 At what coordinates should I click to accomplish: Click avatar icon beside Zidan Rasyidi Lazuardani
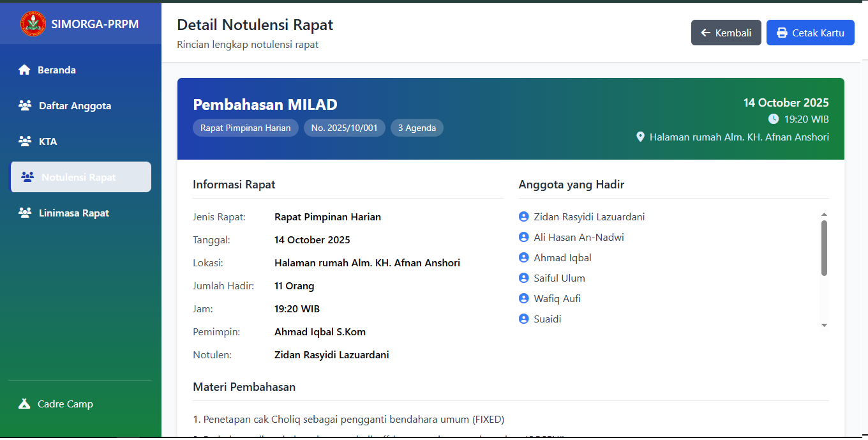[524, 217]
